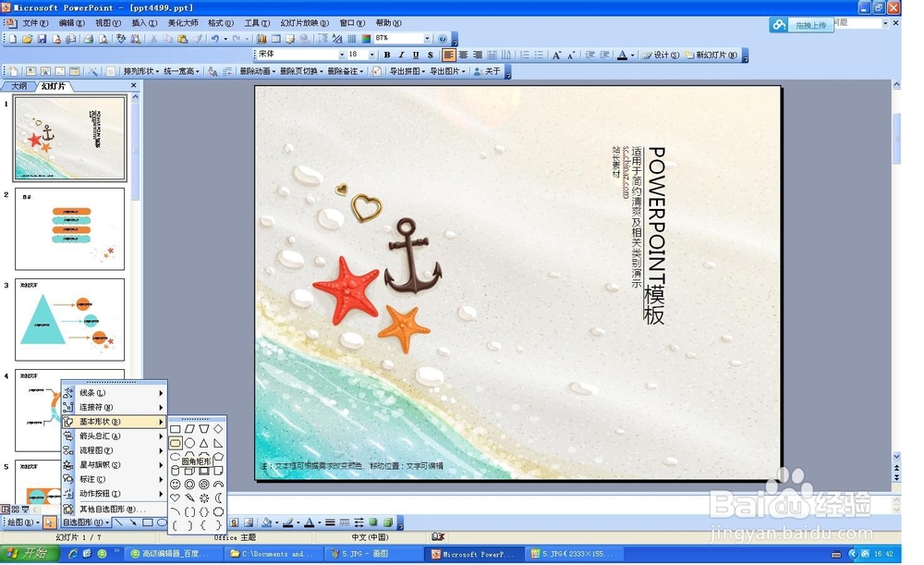Pick the isosceles triangle shape
Screen dimensions: 924x565
pyautogui.click(x=204, y=443)
